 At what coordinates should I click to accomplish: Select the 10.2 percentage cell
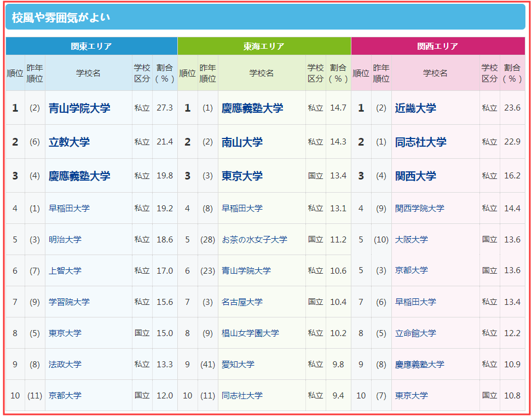[338, 333]
